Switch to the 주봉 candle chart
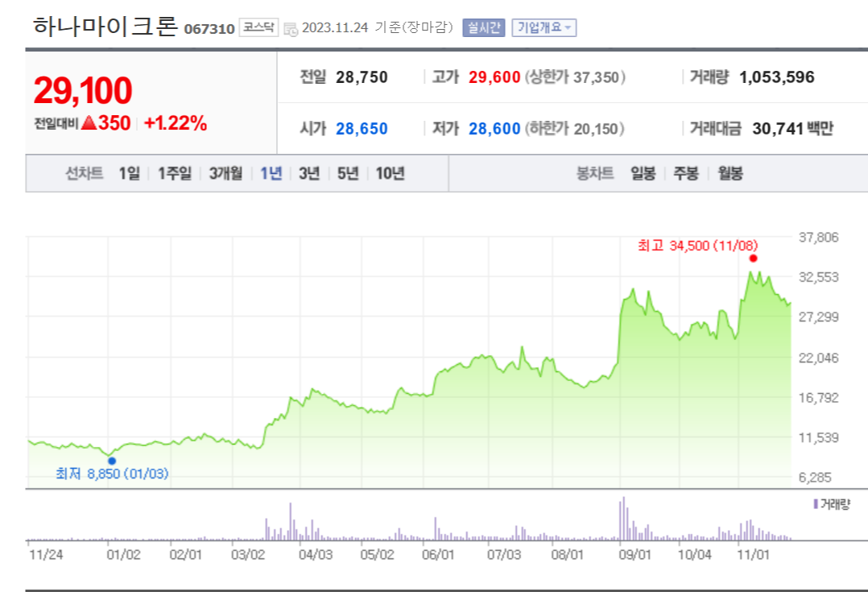868x592 pixels. click(x=686, y=174)
